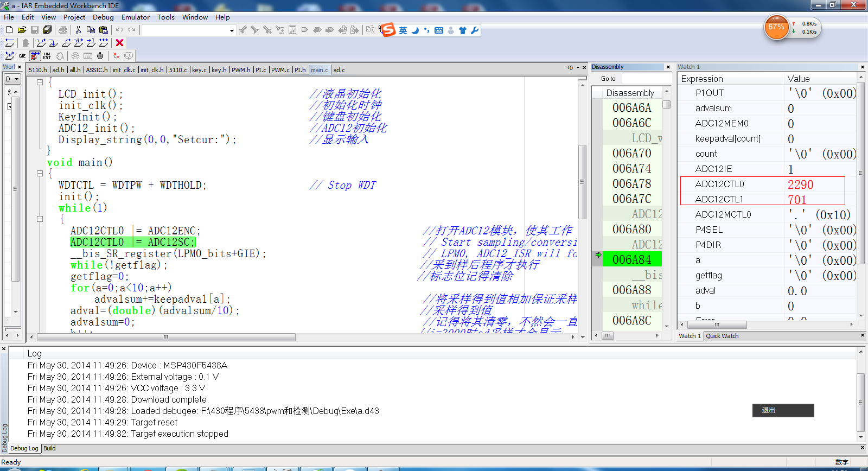Click the Step Into icon
Viewport: 868px width, 471px height.
pyautogui.click(x=54, y=43)
